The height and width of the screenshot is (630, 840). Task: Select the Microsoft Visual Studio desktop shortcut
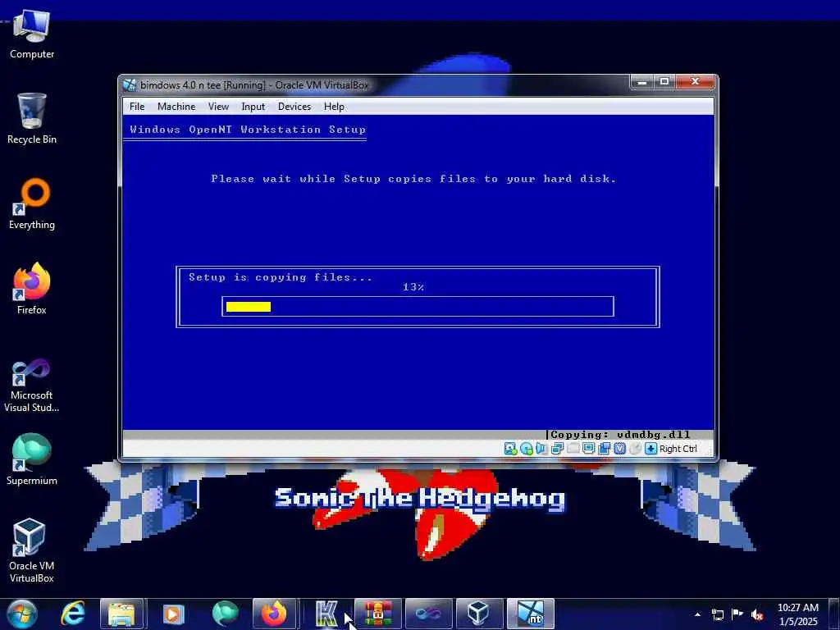32,386
